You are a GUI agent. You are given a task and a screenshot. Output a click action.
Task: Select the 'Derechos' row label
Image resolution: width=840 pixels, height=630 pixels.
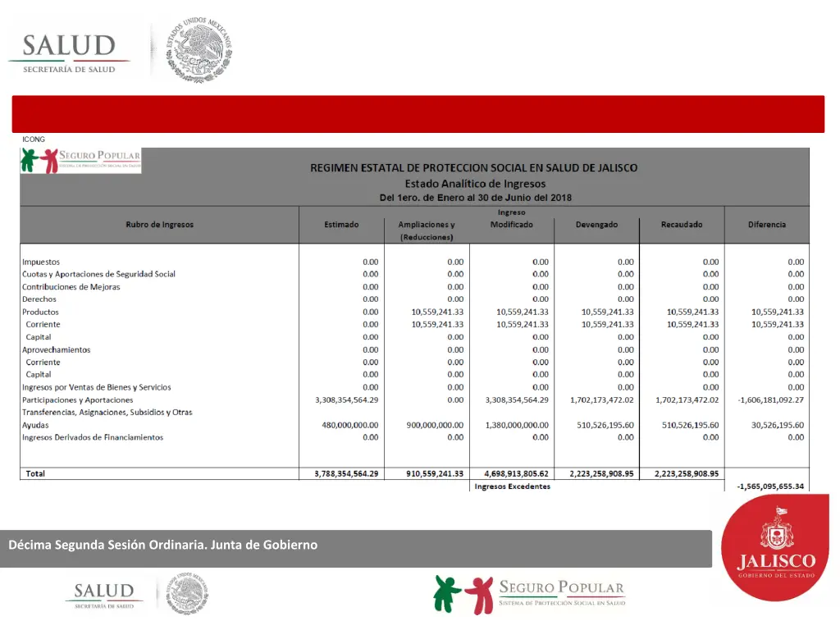pyautogui.click(x=39, y=299)
